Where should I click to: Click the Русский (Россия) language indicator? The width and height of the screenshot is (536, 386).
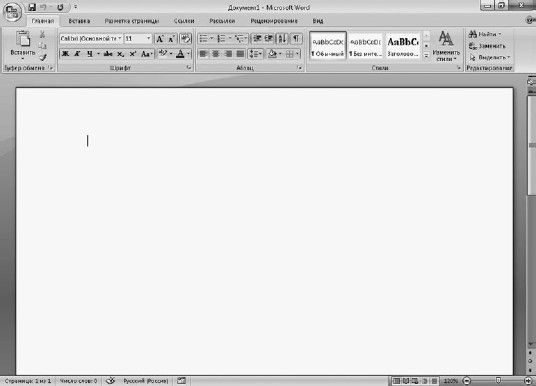146,381
